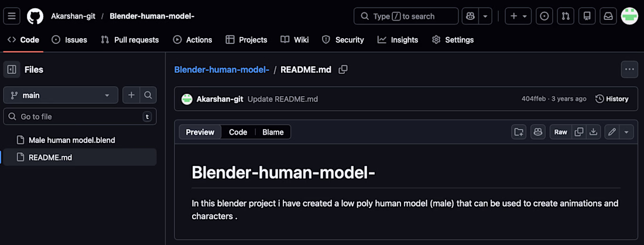Open the Security tab
Viewport: 644px width, 245px height.
coord(343,40)
